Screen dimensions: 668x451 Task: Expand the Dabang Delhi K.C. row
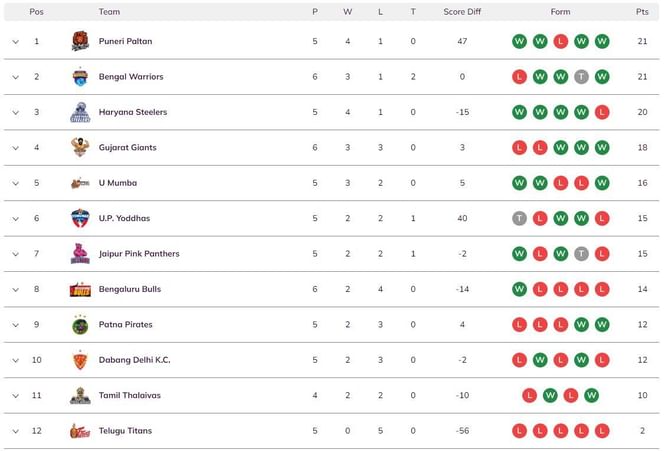click(16, 360)
